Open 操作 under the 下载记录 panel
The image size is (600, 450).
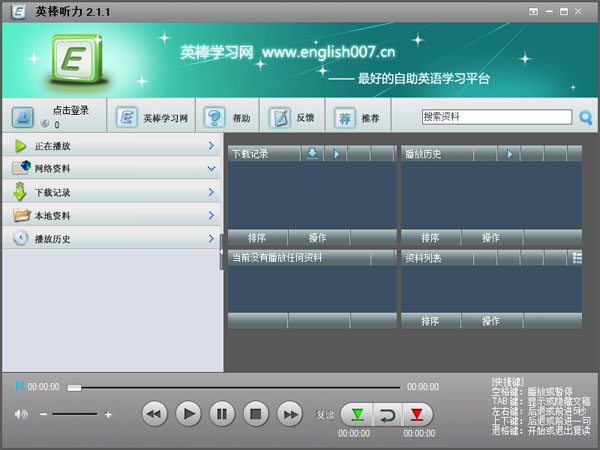point(318,238)
